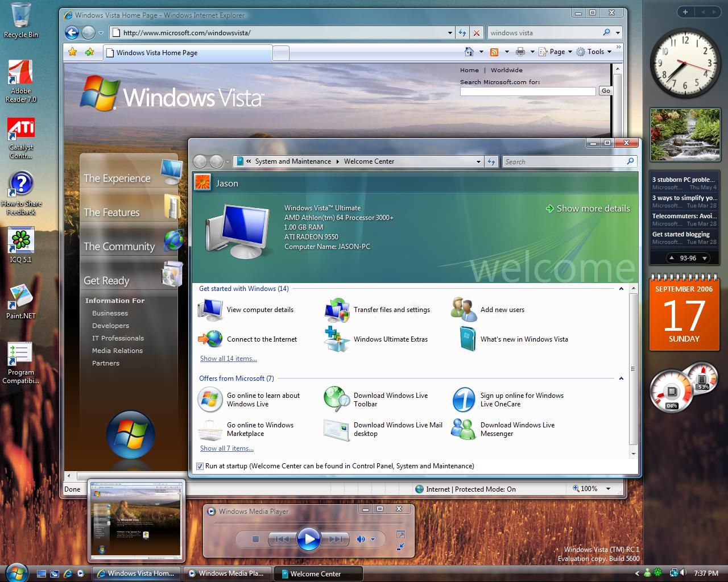Expand the IE zoom level 100% dropdown
Screen dimensions: 728x582
pos(608,489)
